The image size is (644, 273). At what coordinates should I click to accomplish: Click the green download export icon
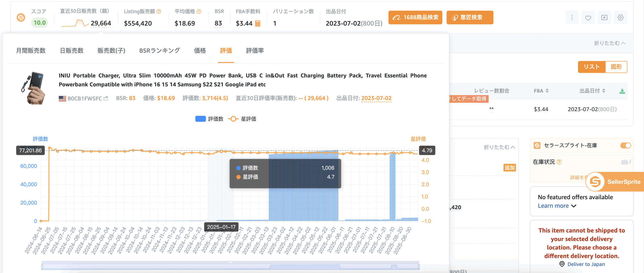(622, 91)
